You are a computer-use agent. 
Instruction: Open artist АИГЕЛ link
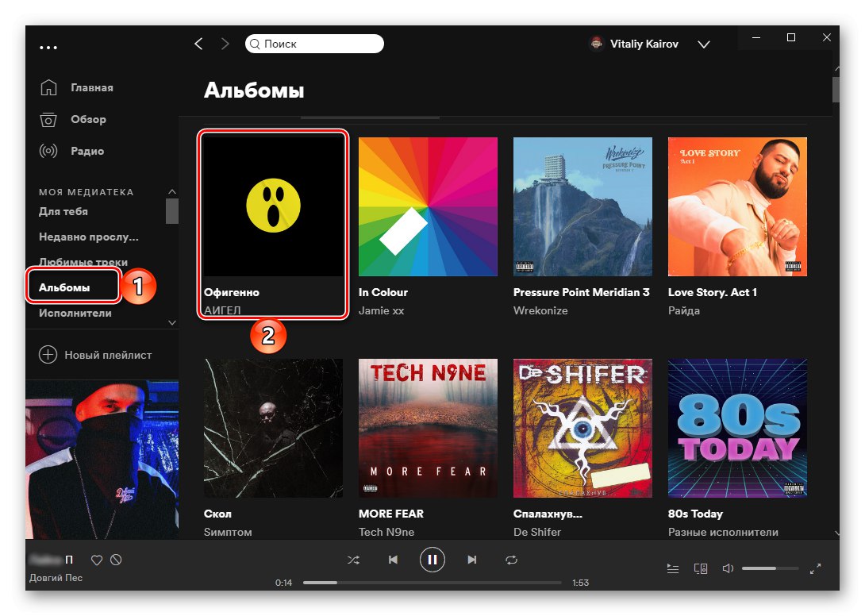point(222,310)
